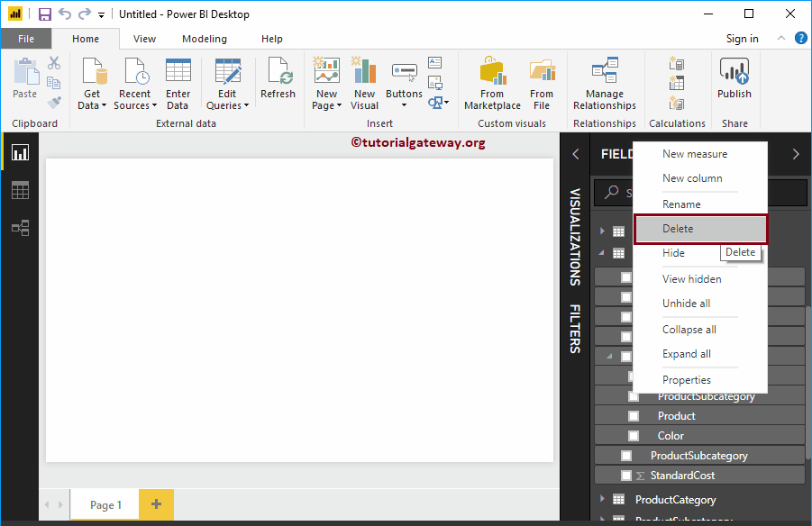Viewport: 812px width, 526px height.
Task: Switch to the Modeling tab
Action: pyautogui.click(x=204, y=39)
